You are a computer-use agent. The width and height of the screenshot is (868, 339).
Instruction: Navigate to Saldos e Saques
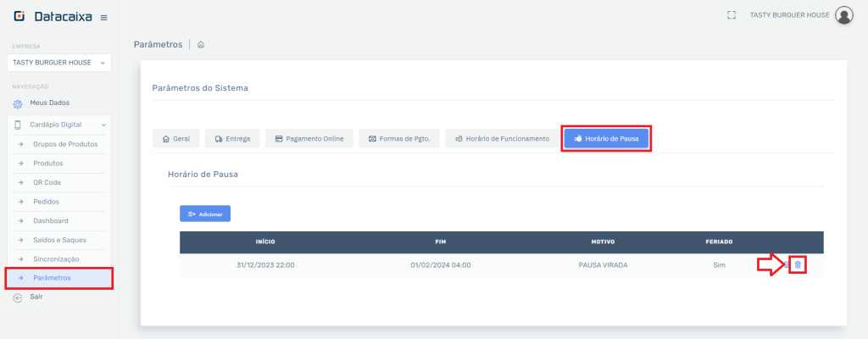coord(59,240)
